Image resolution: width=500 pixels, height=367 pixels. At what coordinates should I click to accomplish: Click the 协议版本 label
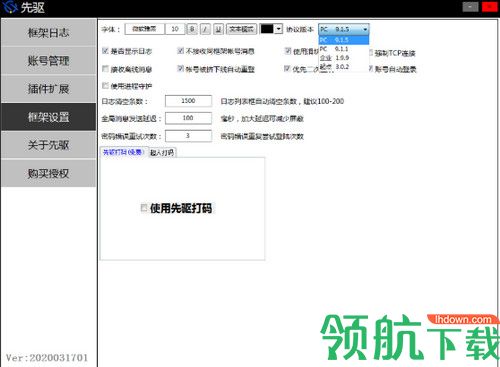(300, 29)
